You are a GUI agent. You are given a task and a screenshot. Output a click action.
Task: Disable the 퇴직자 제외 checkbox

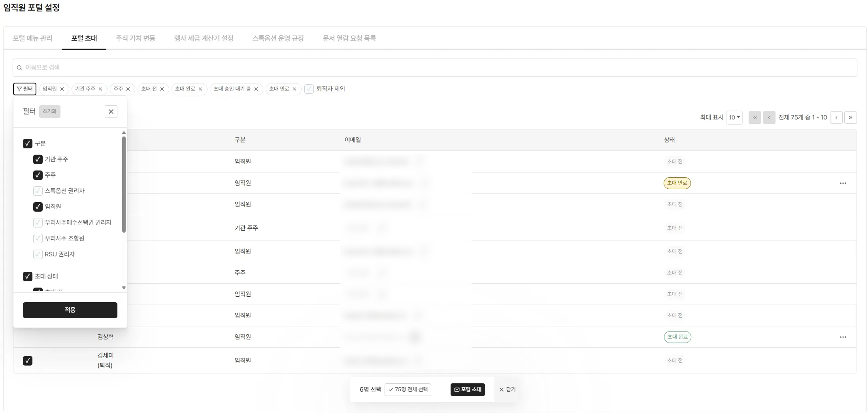tap(309, 89)
